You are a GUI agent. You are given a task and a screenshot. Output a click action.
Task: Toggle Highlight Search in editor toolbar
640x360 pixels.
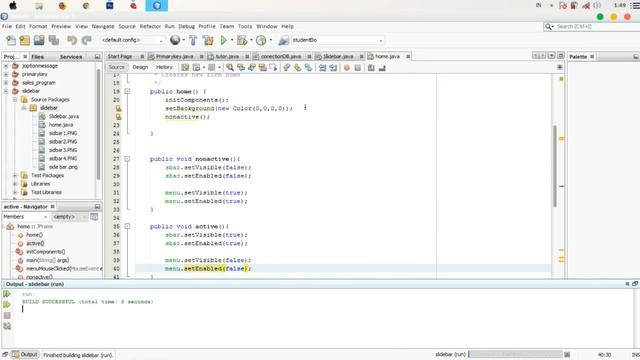[263, 68]
